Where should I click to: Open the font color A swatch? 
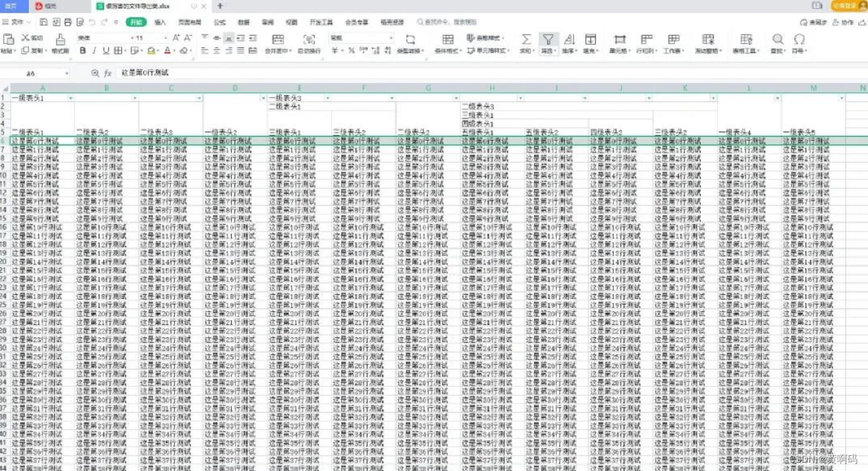[x=167, y=51]
